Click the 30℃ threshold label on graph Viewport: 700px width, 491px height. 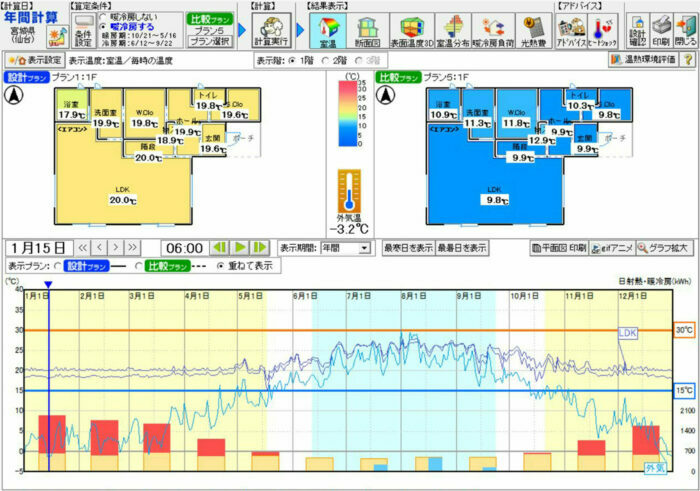684,330
